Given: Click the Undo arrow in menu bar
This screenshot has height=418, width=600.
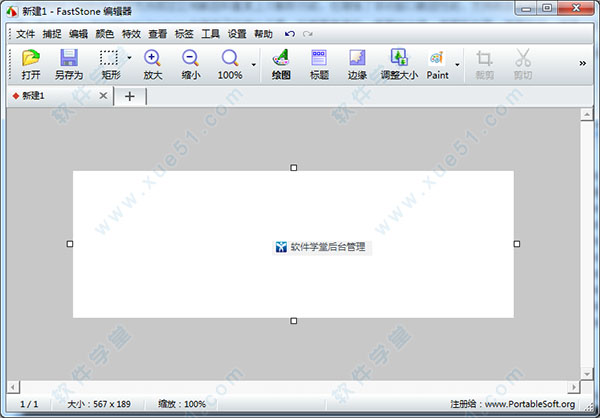Looking at the screenshot, I should pyautogui.click(x=290, y=34).
